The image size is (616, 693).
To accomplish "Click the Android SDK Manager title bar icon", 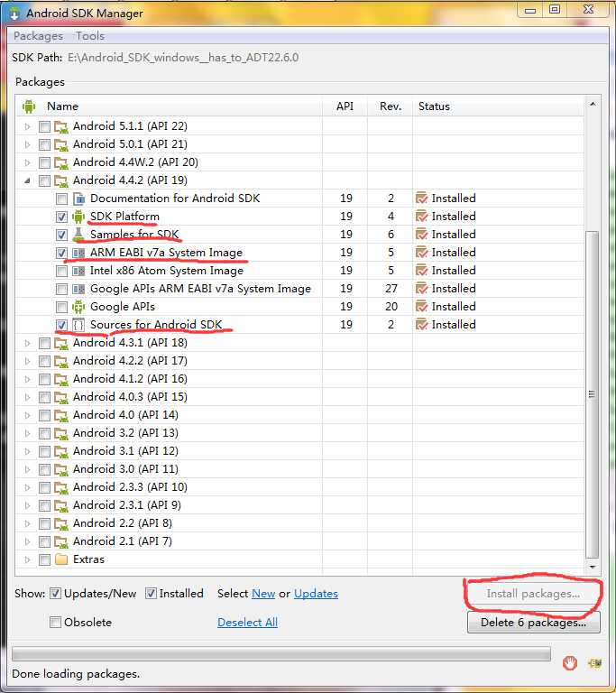I will pos(14,14).
